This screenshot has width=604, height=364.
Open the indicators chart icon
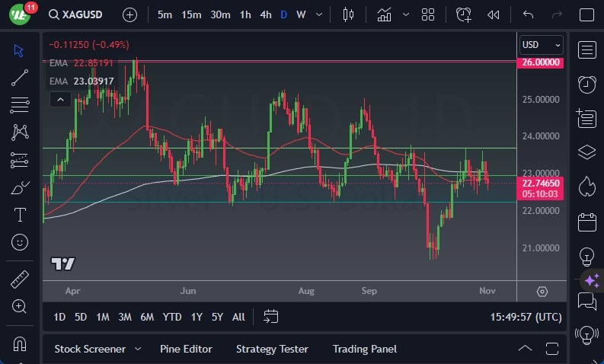(385, 14)
